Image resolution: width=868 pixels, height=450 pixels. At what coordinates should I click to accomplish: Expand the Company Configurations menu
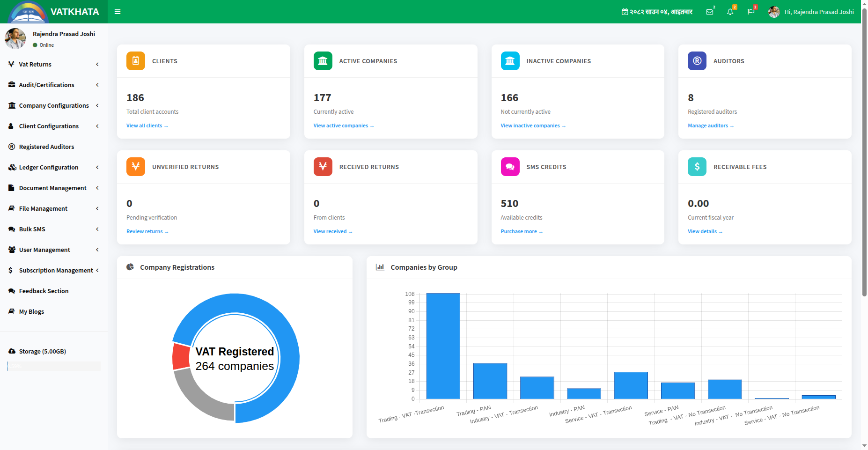click(53, 105)
